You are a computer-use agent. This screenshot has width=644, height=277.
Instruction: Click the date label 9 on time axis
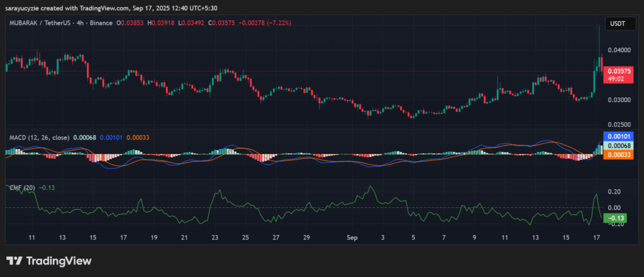pos(474,237)
